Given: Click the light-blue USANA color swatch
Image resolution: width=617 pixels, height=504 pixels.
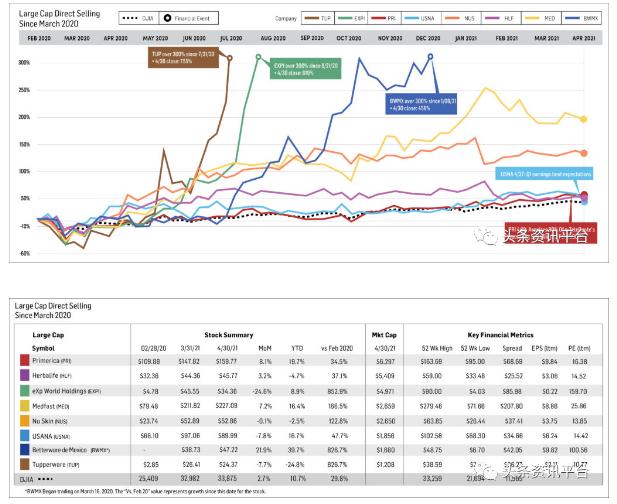Looking at the screenshot, I should (24, 436).
